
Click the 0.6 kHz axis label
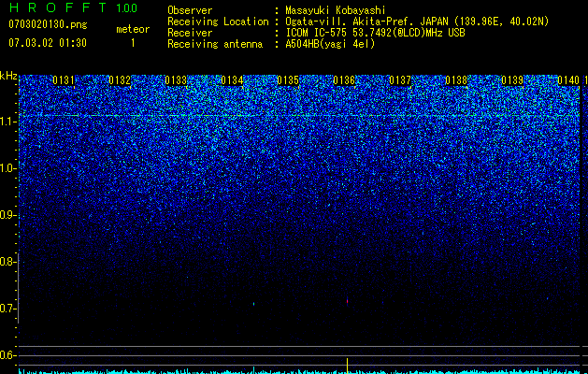tap(7, 355)
